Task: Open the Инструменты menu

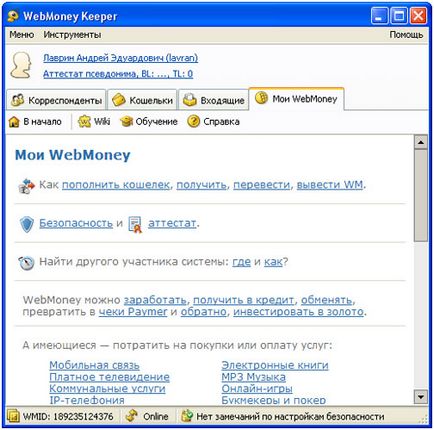Action: (x=72, y=35)
